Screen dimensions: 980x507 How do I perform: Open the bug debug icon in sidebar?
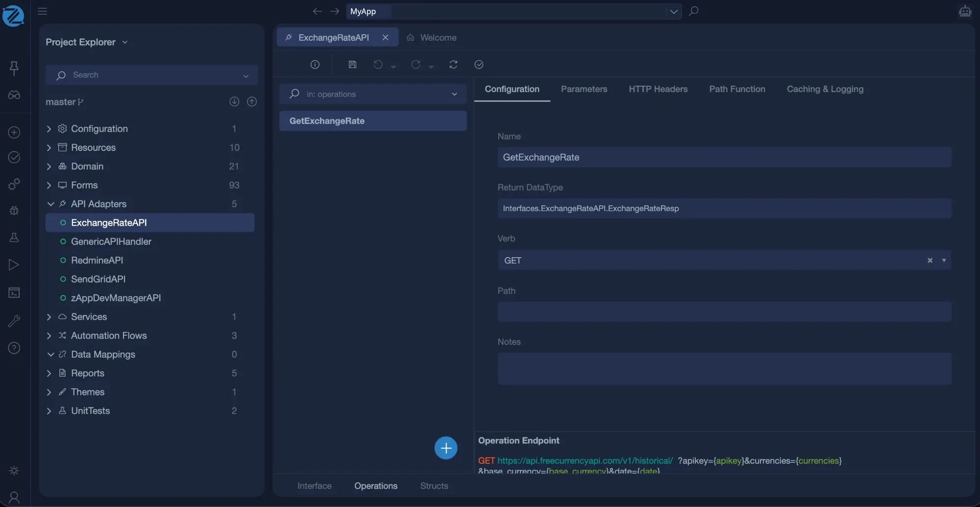14,211
